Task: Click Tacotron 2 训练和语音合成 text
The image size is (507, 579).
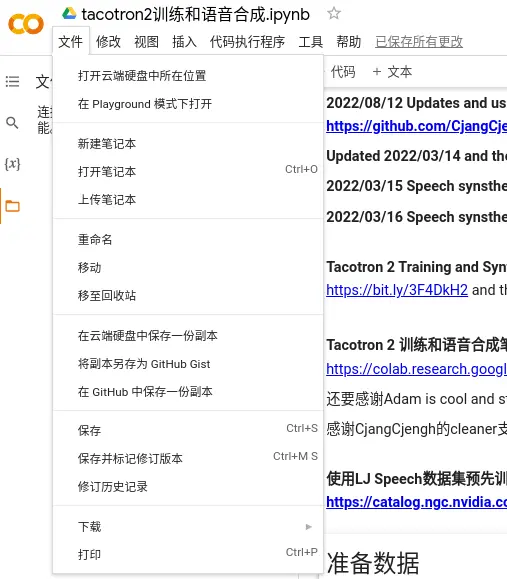Action: pos(417,345)
